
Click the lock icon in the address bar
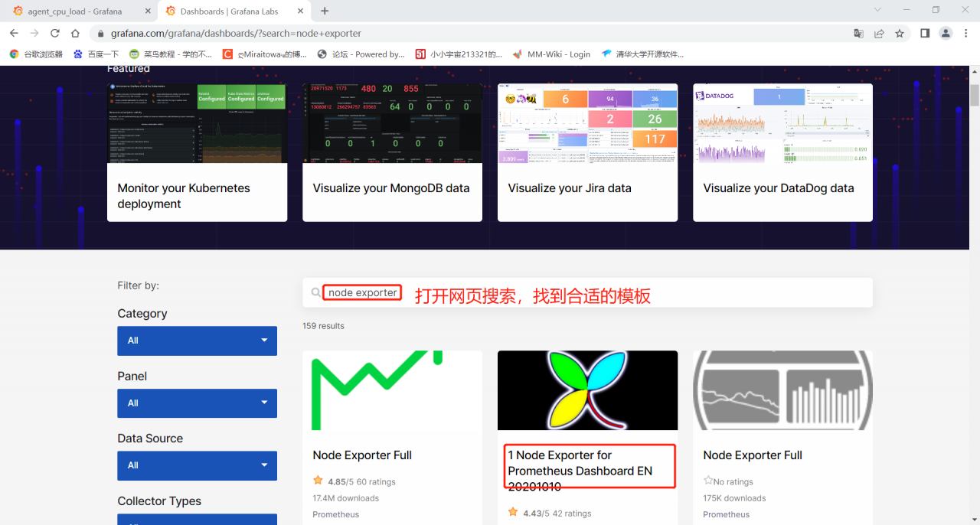100,34
